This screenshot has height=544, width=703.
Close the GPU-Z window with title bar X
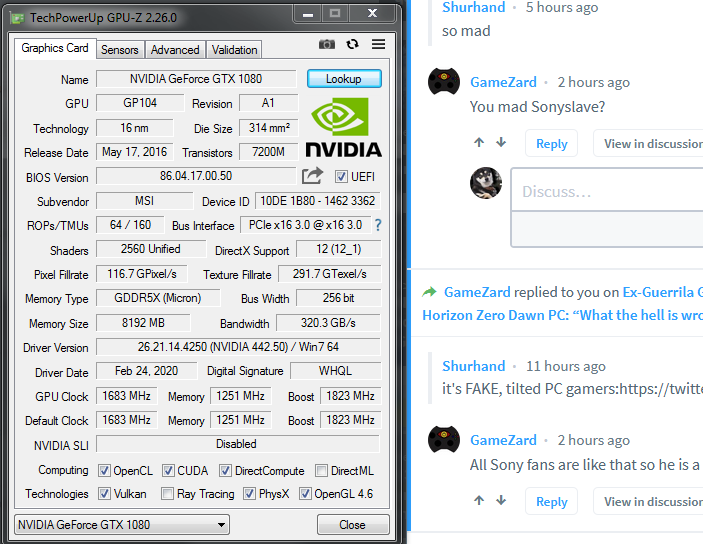(372, 13)
